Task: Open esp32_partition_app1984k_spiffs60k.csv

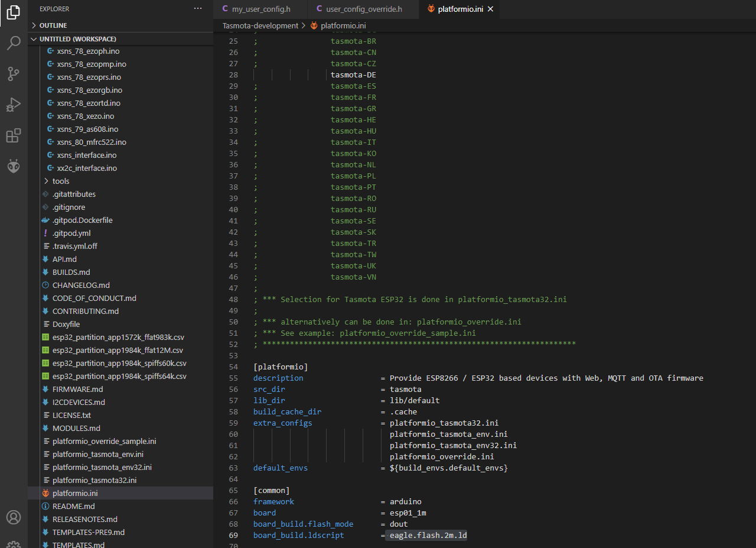Action: (x=119, y=363)
